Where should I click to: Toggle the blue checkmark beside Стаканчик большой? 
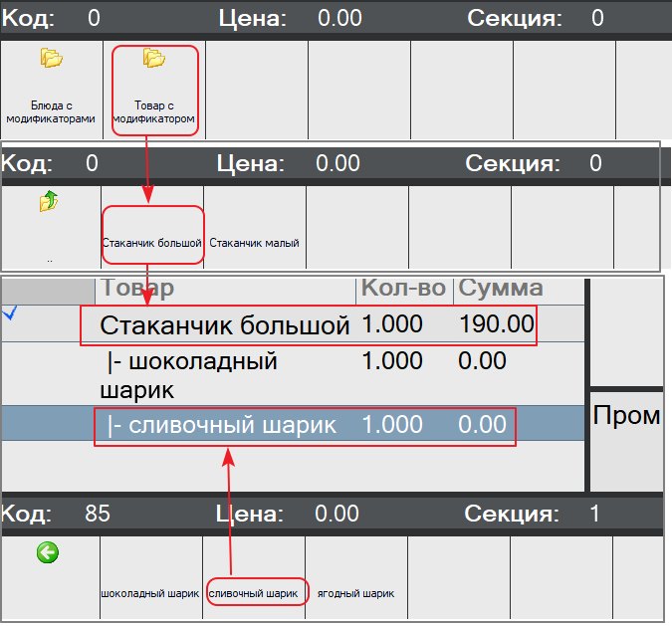click(10, 313)
